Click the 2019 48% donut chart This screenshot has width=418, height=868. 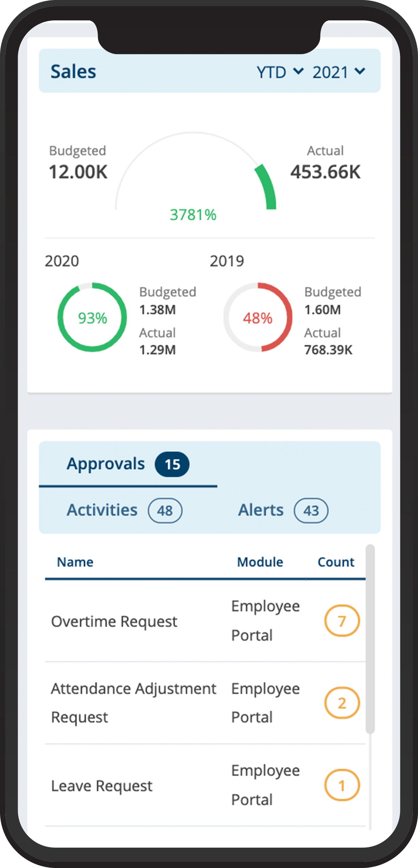(x=258, y=318)
